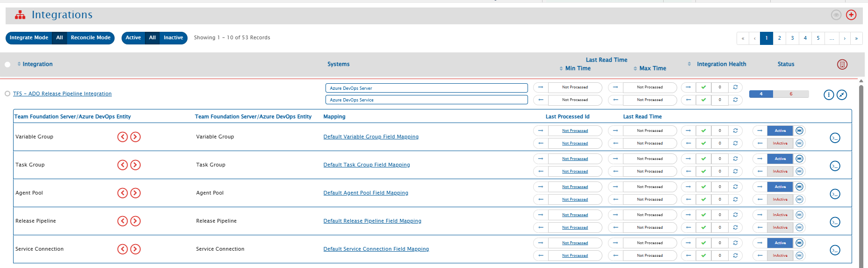The height and width of the screenshot is (268, 868).
Task: Select the TFS – ADO Release Pipeline Integration radio button
Action: [x=7, y=94]
